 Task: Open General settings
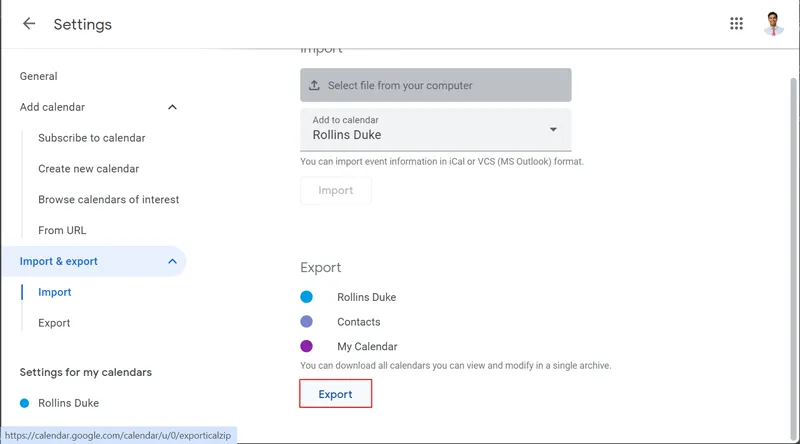point(38,77)
